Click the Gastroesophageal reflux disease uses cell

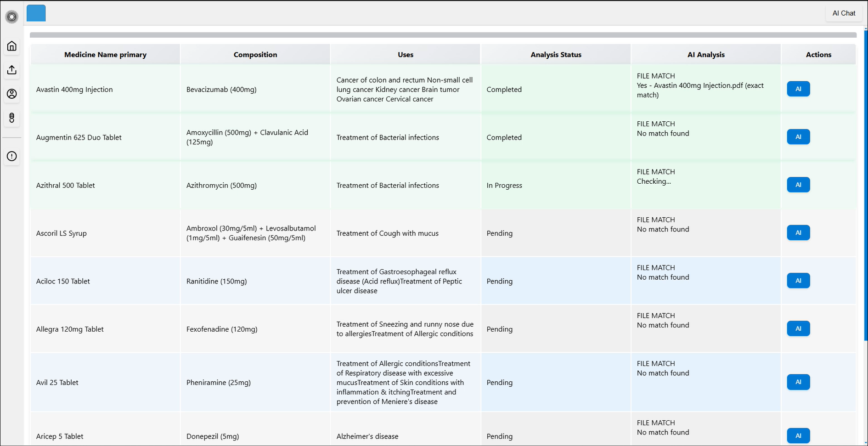coord(406,281)
